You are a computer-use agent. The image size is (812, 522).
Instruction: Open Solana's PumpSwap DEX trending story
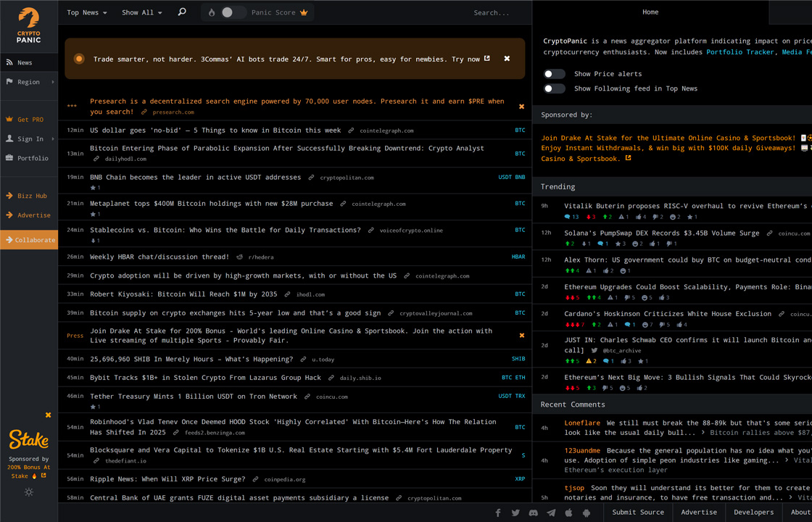662,233
